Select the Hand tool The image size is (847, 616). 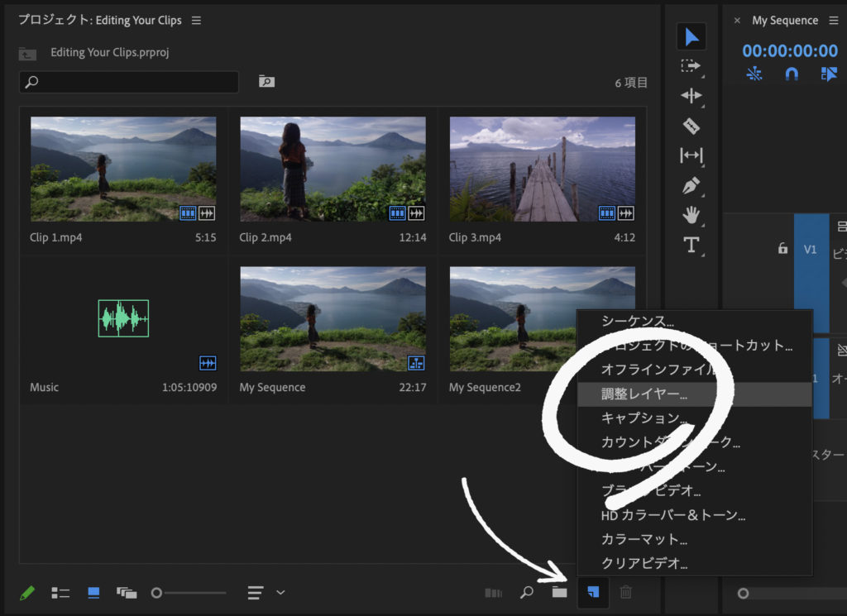691,215
